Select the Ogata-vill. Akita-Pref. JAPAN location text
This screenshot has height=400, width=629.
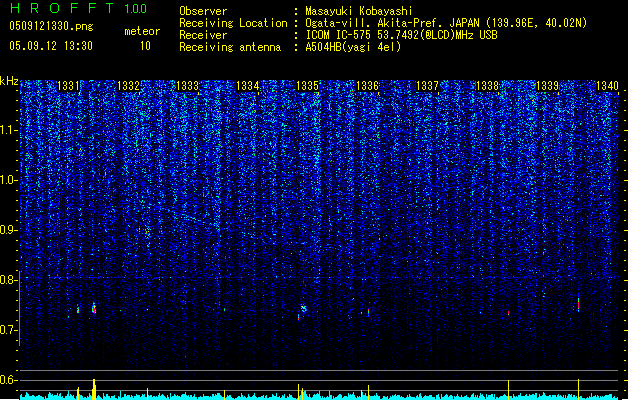pos(446,23)
